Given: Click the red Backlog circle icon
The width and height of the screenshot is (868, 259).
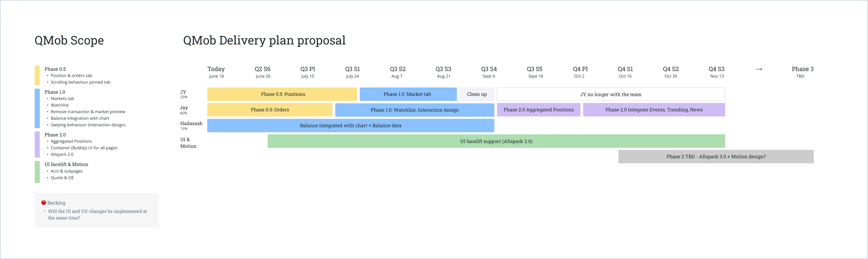Looking at the screenshot, I should 43,203.
